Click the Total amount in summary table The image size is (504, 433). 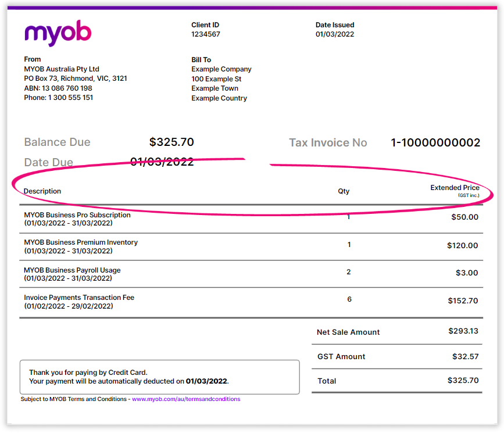[463, 381]
